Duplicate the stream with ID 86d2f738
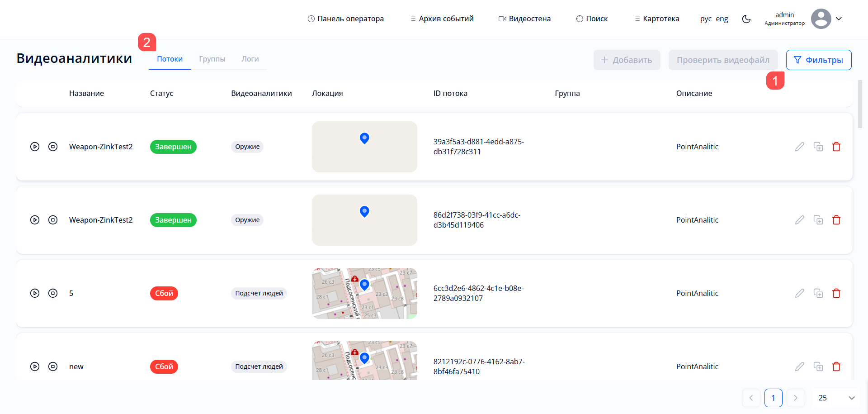 [818, 220]
